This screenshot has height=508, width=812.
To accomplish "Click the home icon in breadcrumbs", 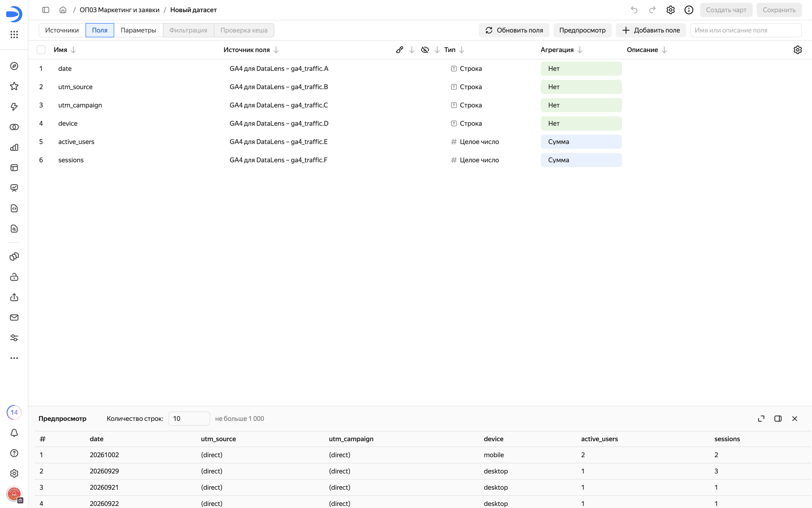I will [x=63, y=10].
